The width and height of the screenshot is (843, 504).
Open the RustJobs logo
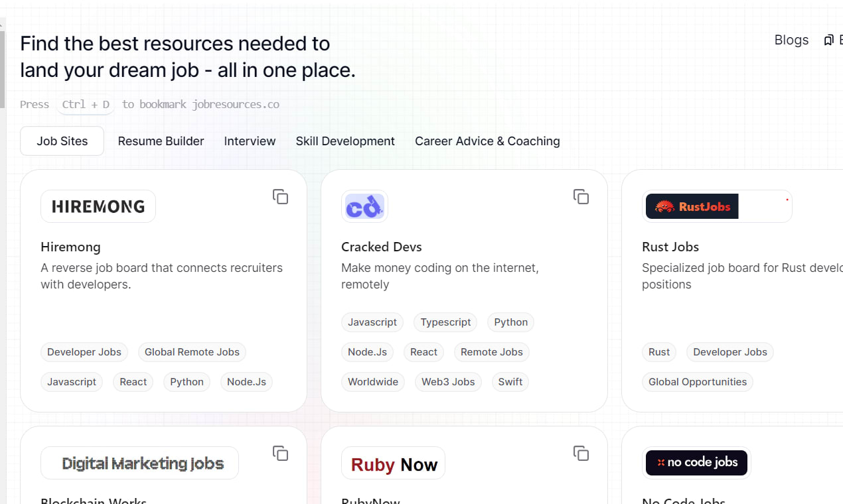point(717,206)
